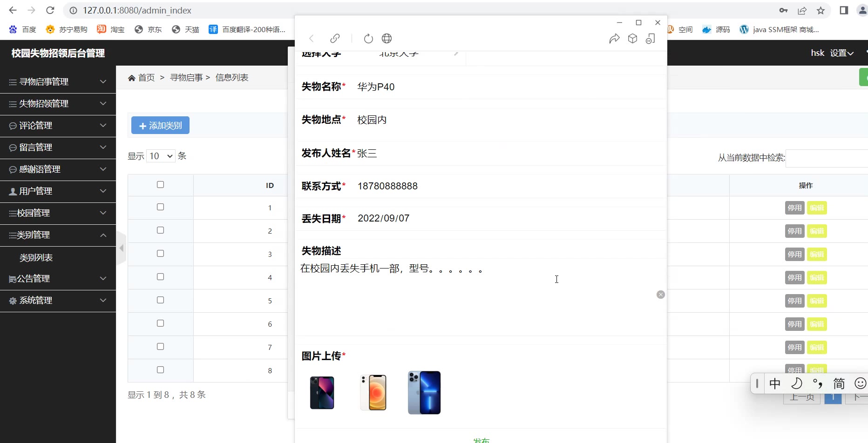The width and height of the screenshot is (868, 443).
Task: Open browser share page icon
Action: 802,10
